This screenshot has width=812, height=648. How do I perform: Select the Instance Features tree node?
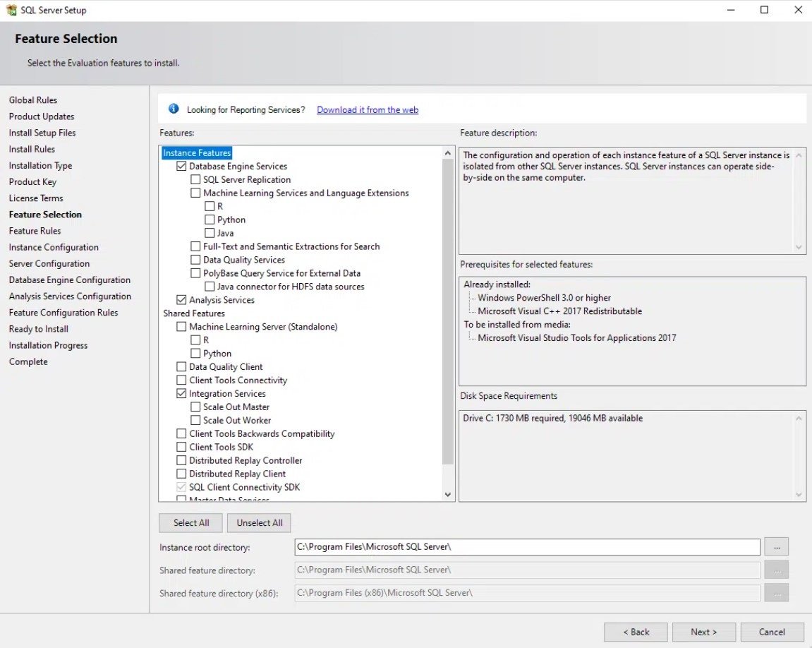(x=197, y=152)
